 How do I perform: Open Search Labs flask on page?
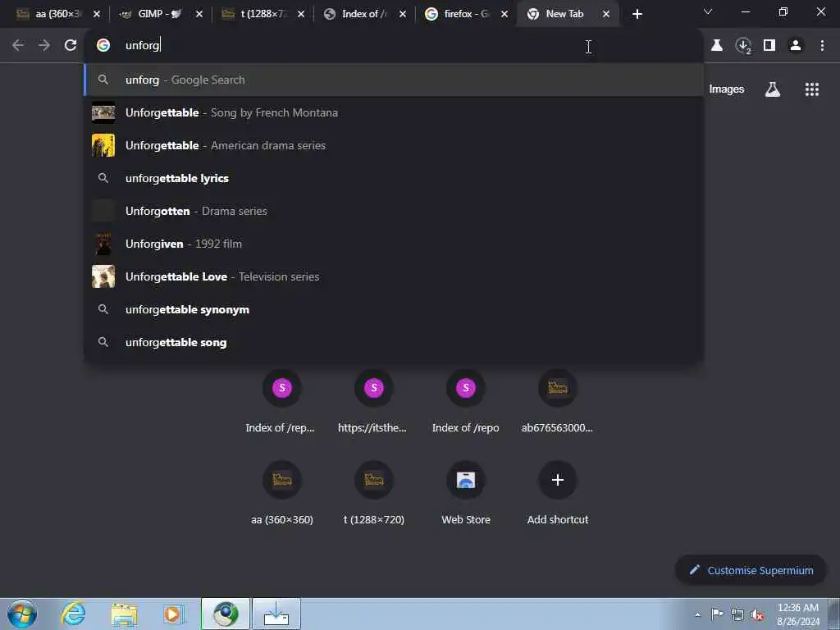pyautogui.click(x=772, y=89)
